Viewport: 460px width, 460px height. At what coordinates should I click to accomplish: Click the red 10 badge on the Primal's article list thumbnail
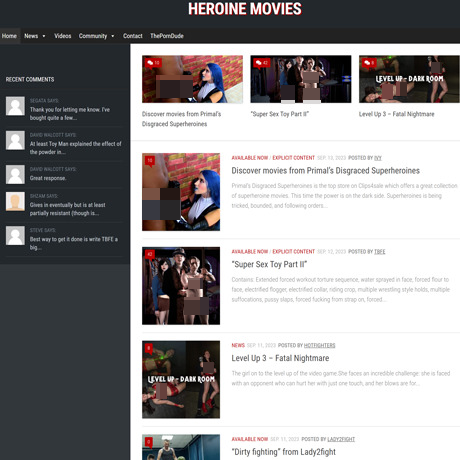(150, 161)
